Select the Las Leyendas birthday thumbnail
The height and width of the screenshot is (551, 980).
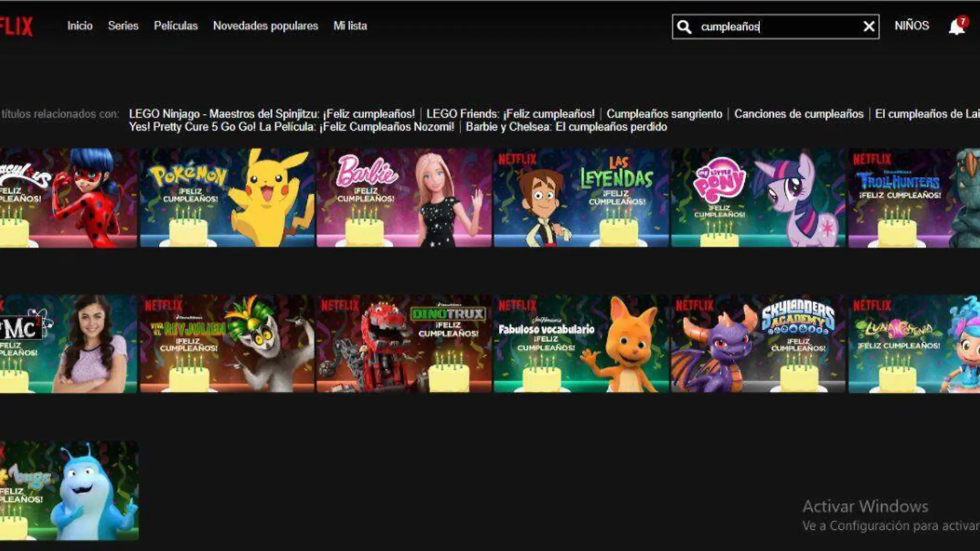[581, 198]
